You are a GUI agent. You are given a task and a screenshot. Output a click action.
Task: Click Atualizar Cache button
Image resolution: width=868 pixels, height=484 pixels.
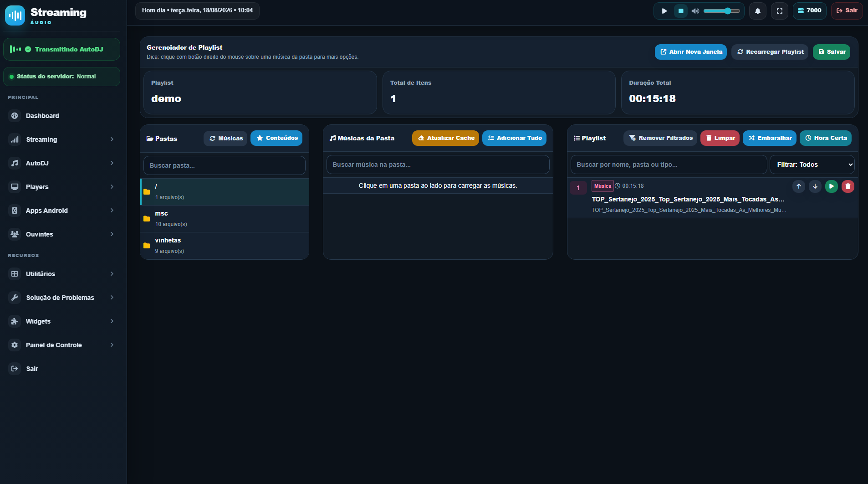point(445,138)
